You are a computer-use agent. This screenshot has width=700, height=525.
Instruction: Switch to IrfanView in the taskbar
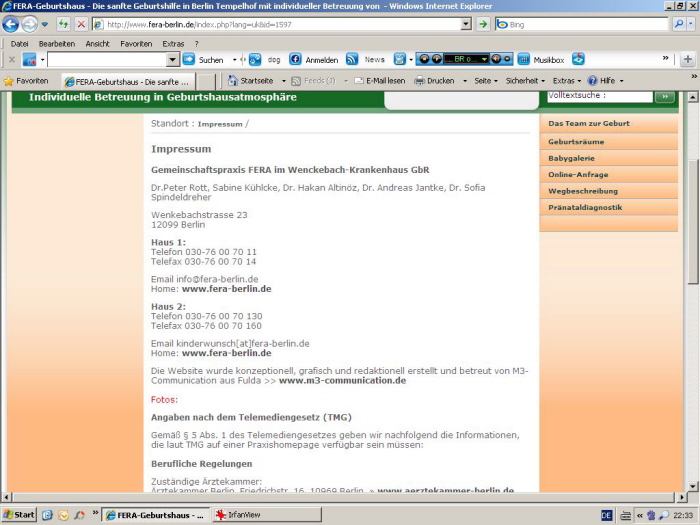coord(267,515)
